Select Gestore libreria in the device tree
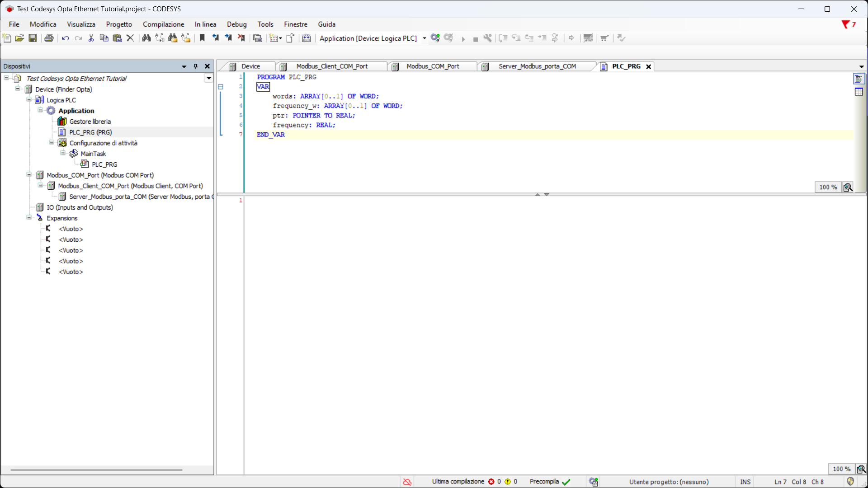Image resolution: width=868 pixels, height=488 pixels. tap(90, 122)
